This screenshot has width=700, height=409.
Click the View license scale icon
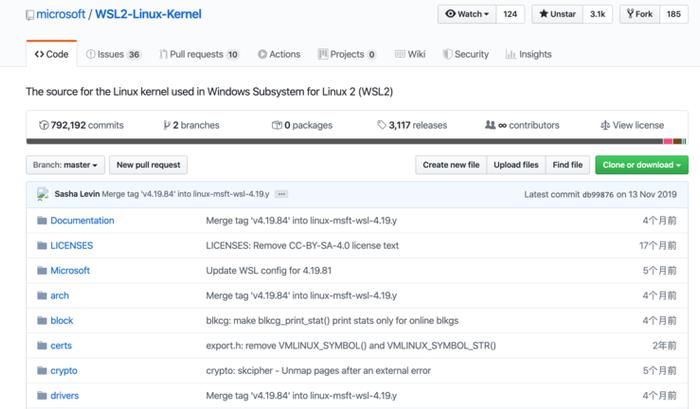[x=605, y=125]
